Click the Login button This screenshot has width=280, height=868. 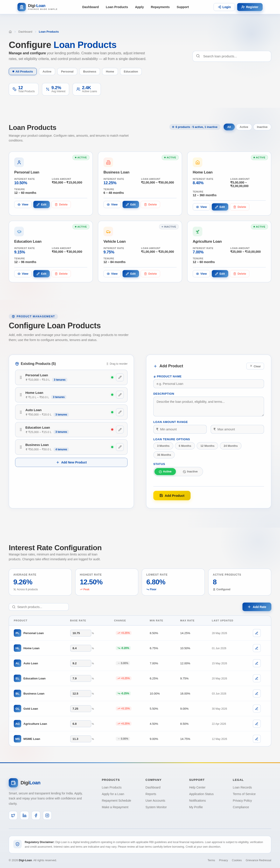coord(224,7)
